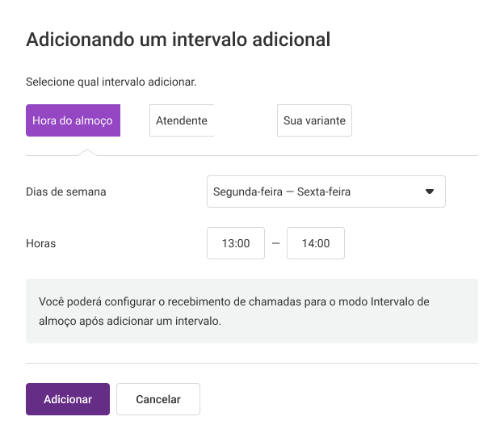Click the gray informational note about Intervalo de almoço
This screenshot has width=504, height=442.
tap(252, 311)
